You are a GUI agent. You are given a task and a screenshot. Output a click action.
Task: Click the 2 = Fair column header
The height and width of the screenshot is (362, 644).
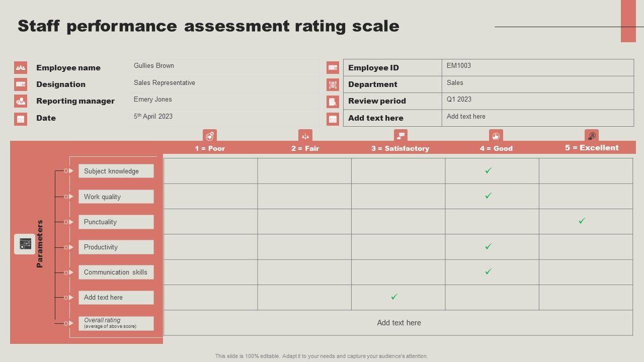tap(305, 148)
